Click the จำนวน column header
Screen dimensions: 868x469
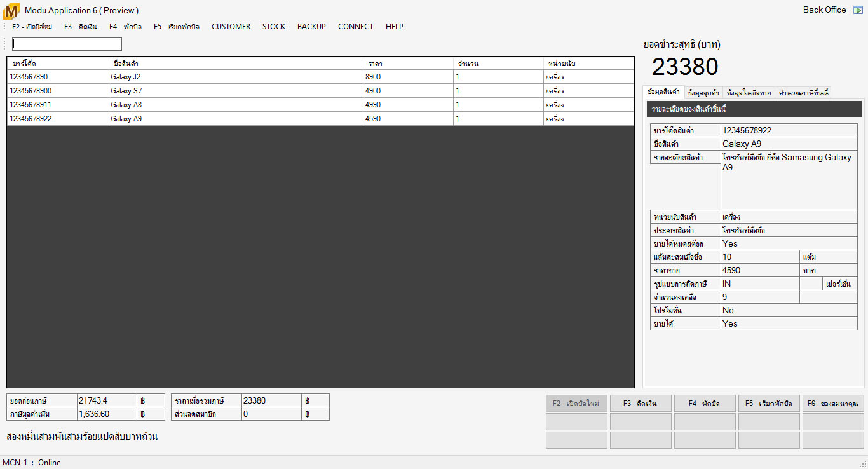[x=498, y=64]
